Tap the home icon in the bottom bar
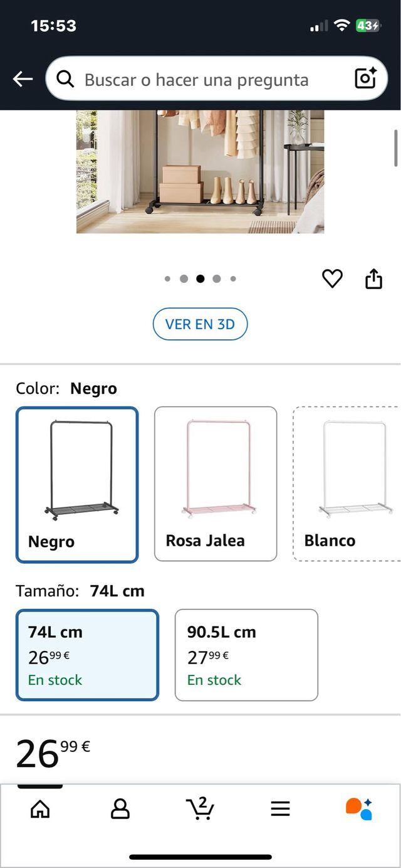 (x=39, y=809)
